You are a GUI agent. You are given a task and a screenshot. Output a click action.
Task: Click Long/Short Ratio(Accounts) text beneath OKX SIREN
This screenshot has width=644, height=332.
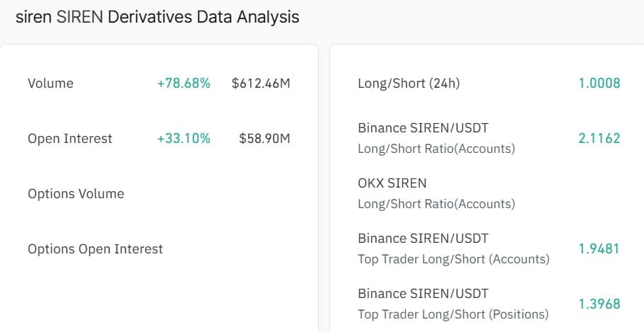[436, 204]
